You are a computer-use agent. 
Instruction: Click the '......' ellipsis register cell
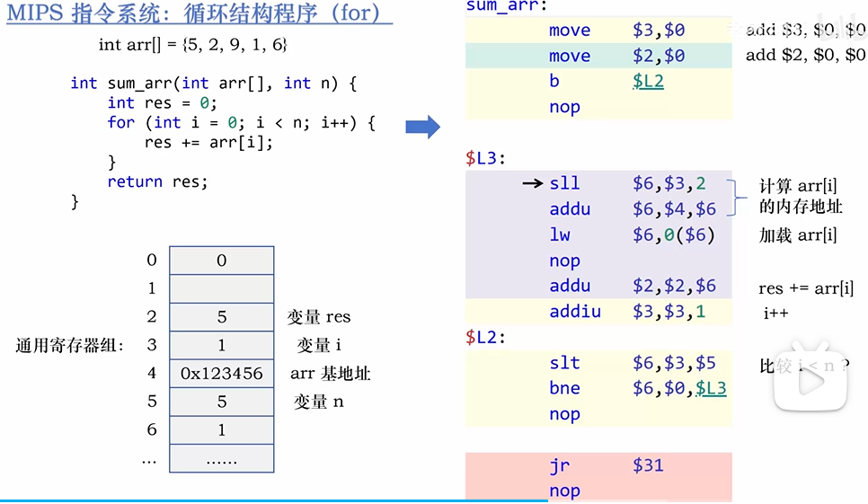coord(221,458)
